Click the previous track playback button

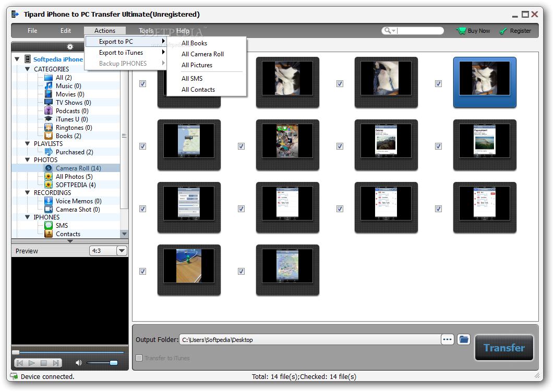coord(20,363)
